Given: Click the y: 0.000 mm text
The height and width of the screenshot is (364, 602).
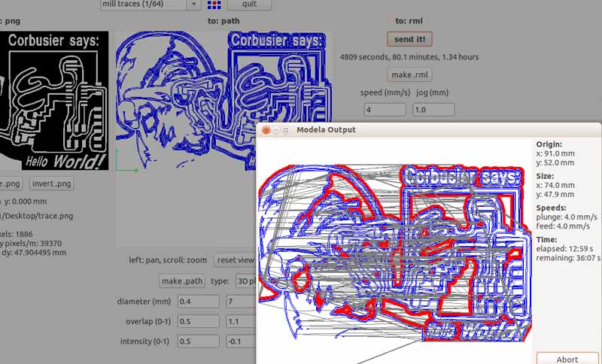Looking at the screenshot, I should point(26,202).
